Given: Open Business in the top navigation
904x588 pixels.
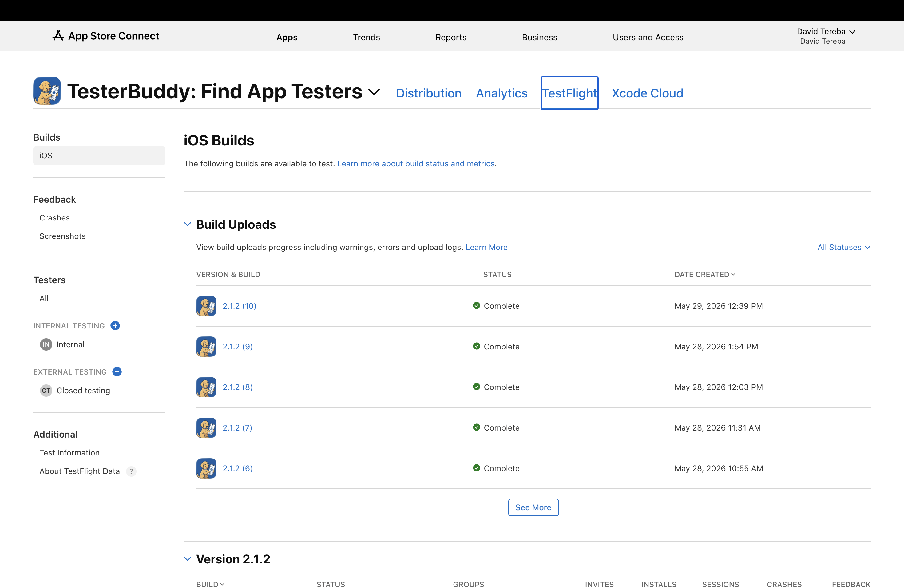Looking at the screenshot, I should [539, 37].
